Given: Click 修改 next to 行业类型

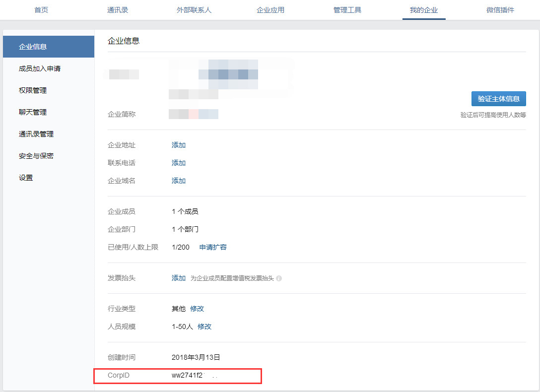Looking at the screenshot, I should [x=197, y=309].
